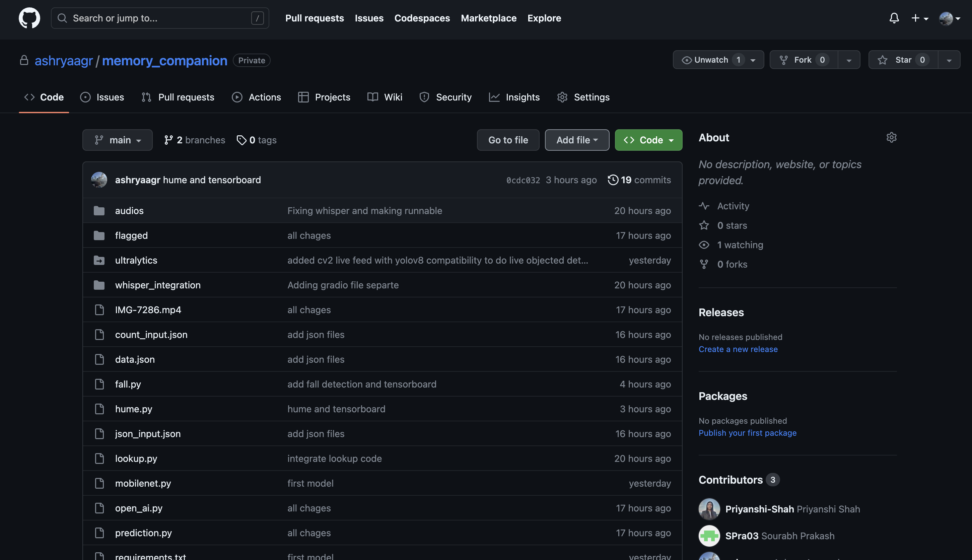
Task: Open the Actions tab
Action: click(256, 97)
